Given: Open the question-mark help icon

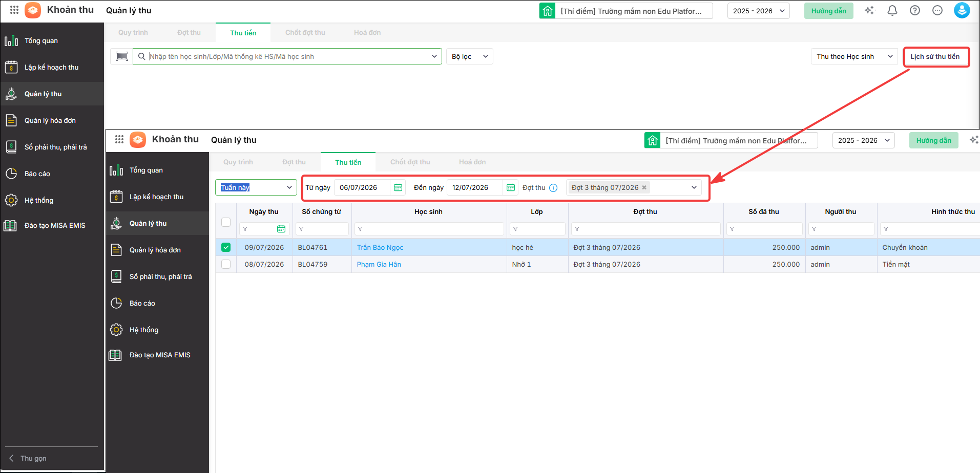Looking at the screenshot, I should click(x=915, y=10).
